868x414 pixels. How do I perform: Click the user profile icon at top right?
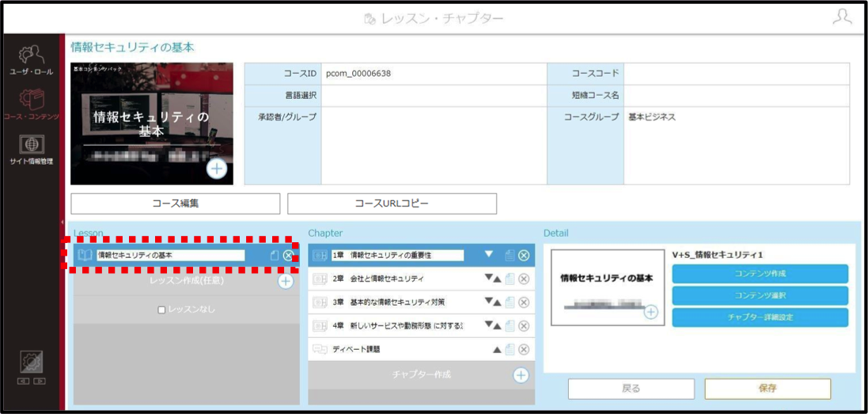[x=842, y=17]
